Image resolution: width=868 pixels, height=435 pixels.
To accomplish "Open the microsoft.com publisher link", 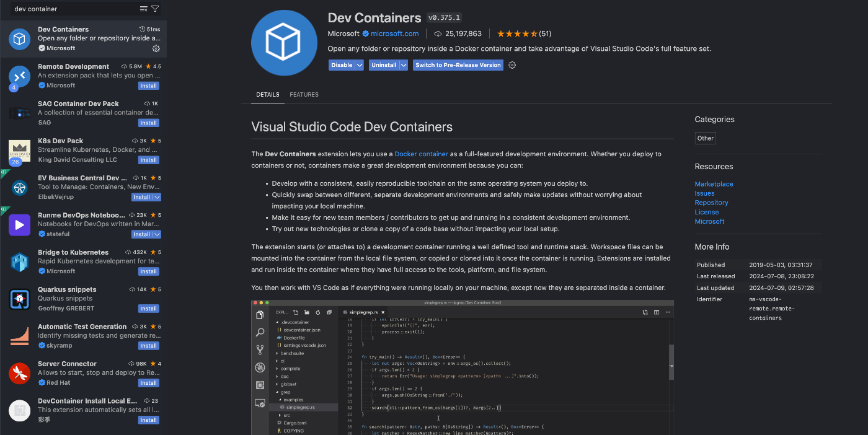I will click(x=395, y=33).
